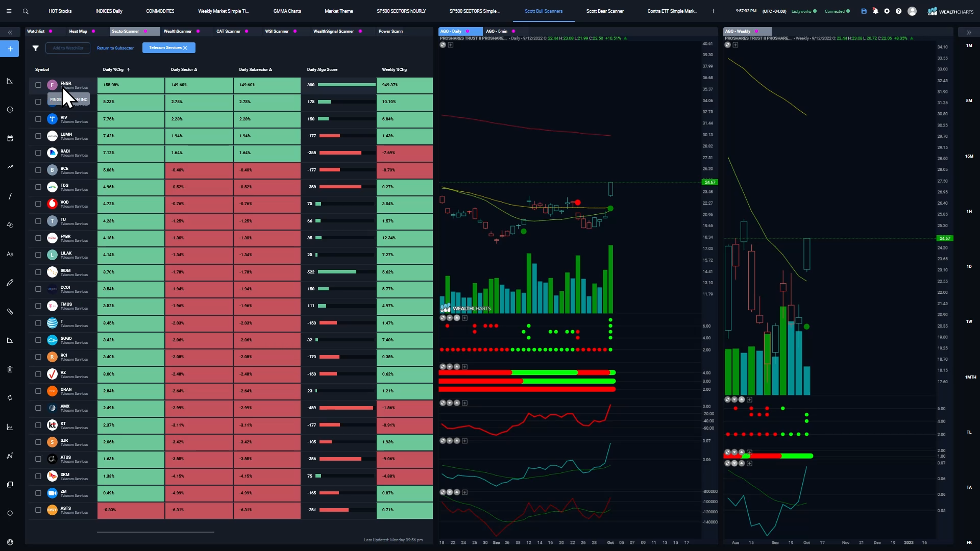The height and width of the screenshot is (551, 980).
Task: Select the text Aa tool in the sidebar
Action: coord(10,254)
